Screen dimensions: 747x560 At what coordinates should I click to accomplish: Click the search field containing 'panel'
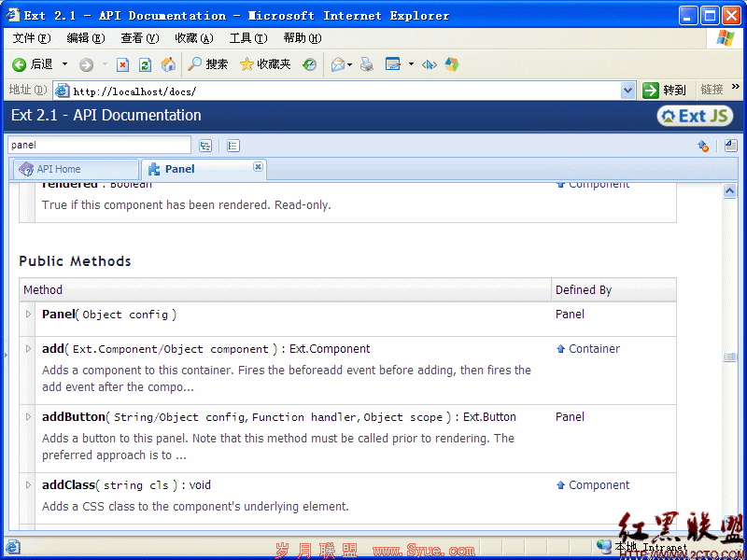(x=99, y=146)
